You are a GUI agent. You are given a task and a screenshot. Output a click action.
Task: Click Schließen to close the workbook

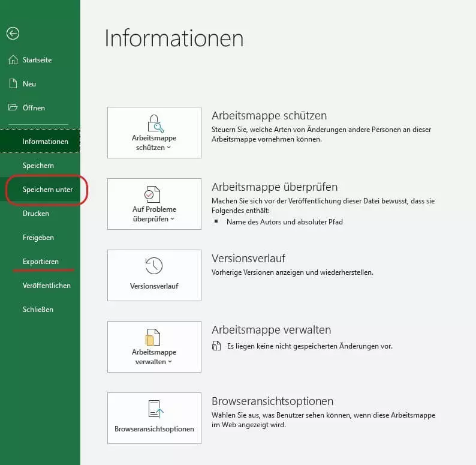point(38,310)
